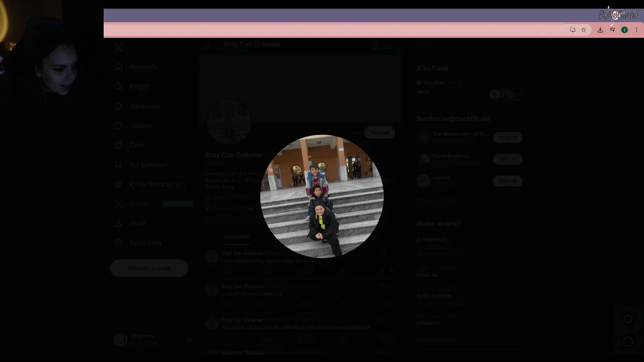644x362 pixels.
Task: Click Chrome bookmark star icon
Action: click(x=584, y=30)
